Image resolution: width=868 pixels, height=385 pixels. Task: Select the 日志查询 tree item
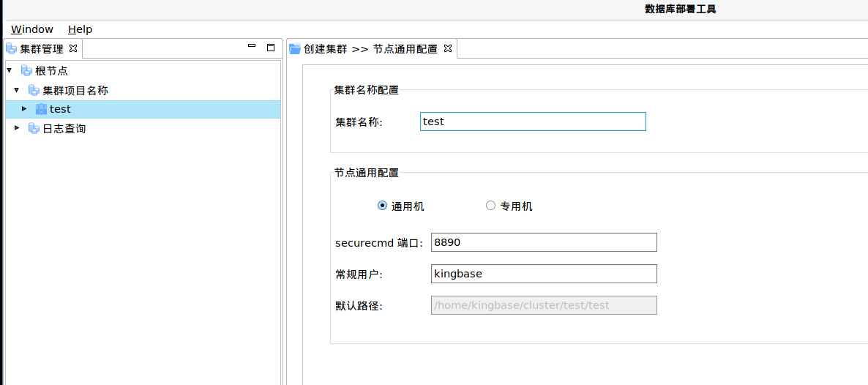(x=64, y=129)
